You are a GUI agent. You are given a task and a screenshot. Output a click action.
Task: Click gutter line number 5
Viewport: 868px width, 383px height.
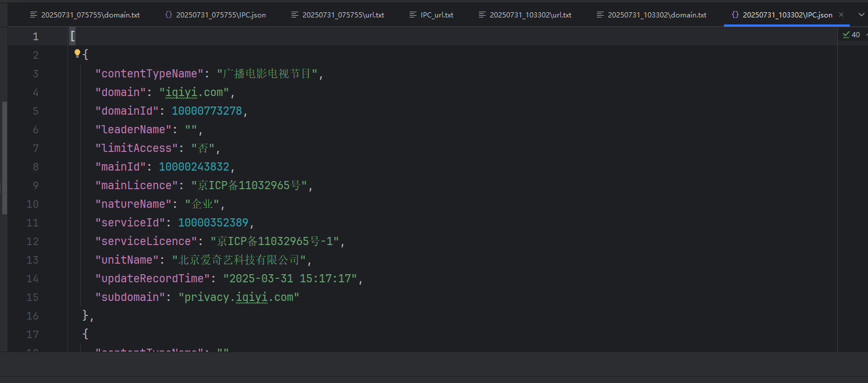pyautogui.click(x=35, y=111)
